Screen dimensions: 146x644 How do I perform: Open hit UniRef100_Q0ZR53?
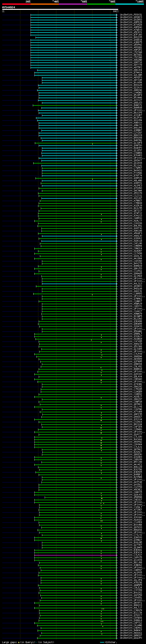click(x=131, y=20)
